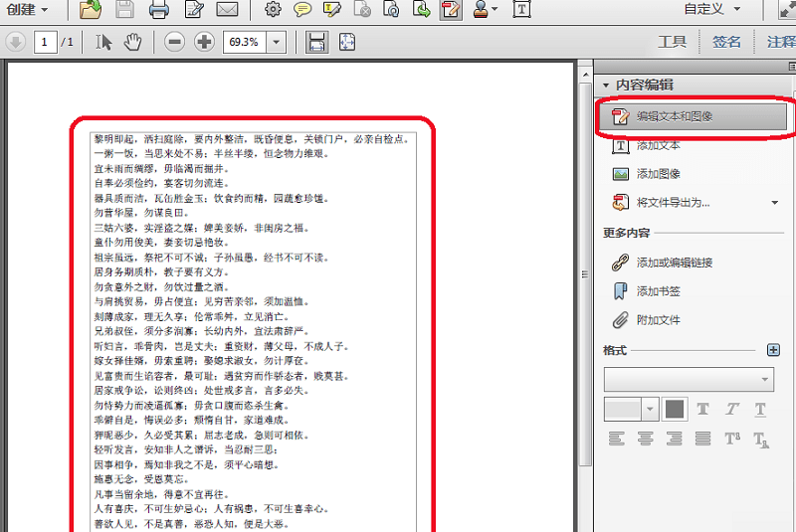Click the 69.3% zoom value field

(x=244, y=42)
